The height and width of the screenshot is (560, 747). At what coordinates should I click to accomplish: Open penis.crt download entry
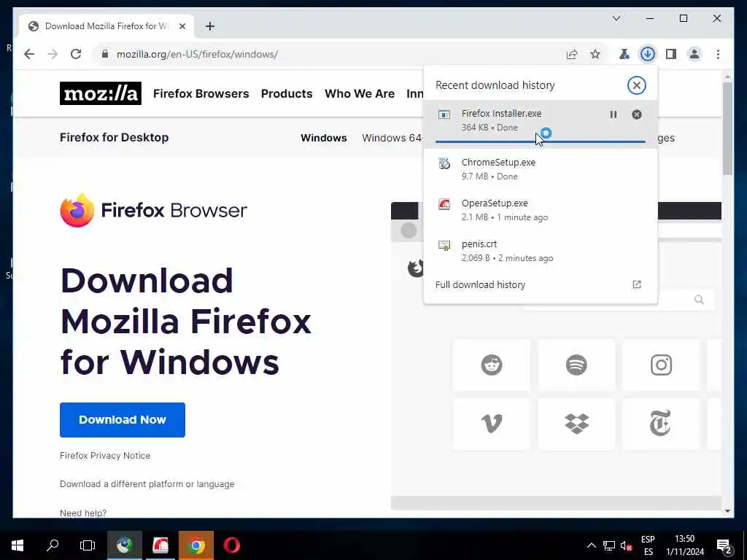pyautogui.click(x=541, y=251)
